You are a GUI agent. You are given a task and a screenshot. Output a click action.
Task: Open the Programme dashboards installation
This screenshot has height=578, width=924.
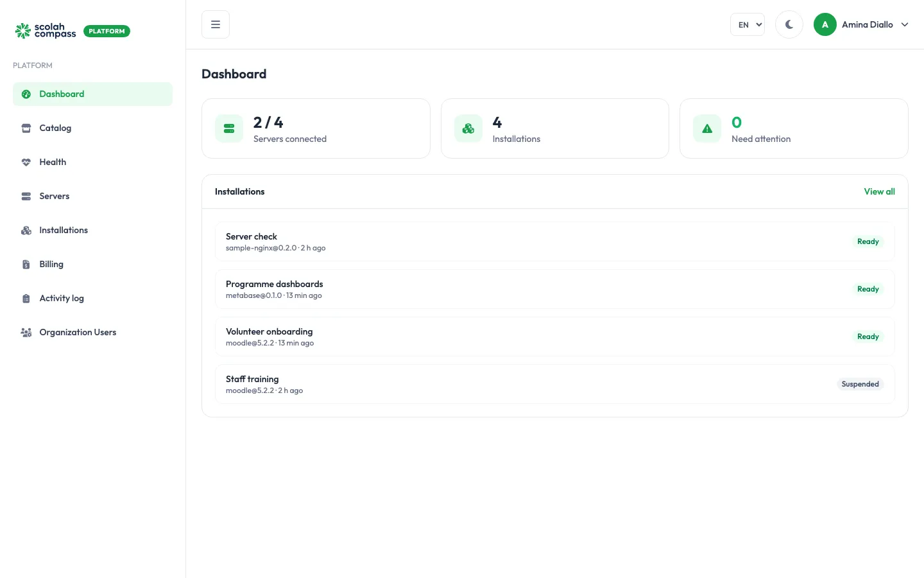coord(554,289)
